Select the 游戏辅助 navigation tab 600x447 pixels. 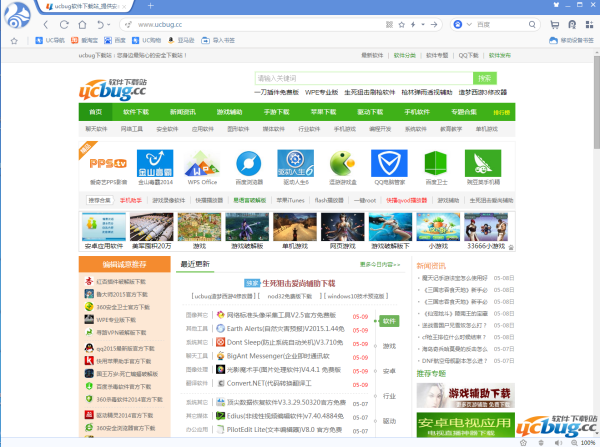(230, 112)
